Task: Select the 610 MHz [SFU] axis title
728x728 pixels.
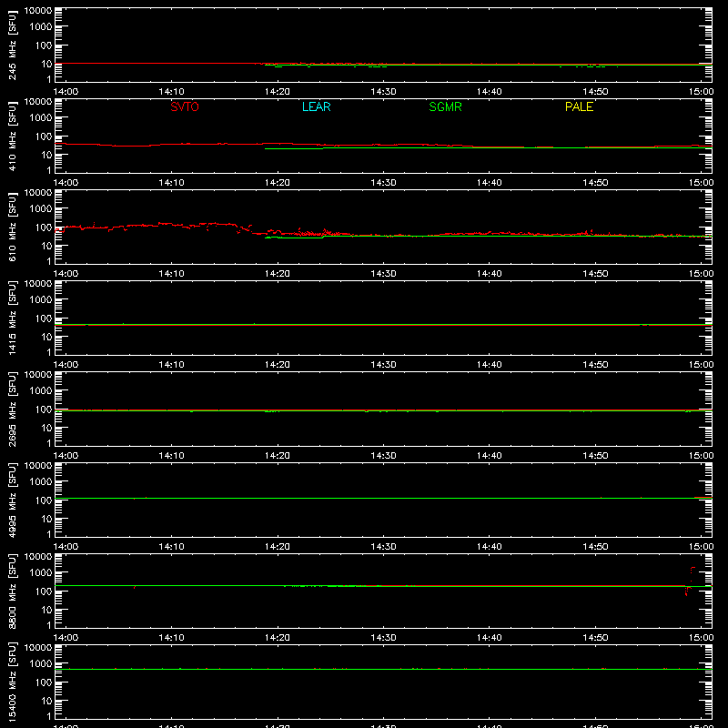Action: 12,227
